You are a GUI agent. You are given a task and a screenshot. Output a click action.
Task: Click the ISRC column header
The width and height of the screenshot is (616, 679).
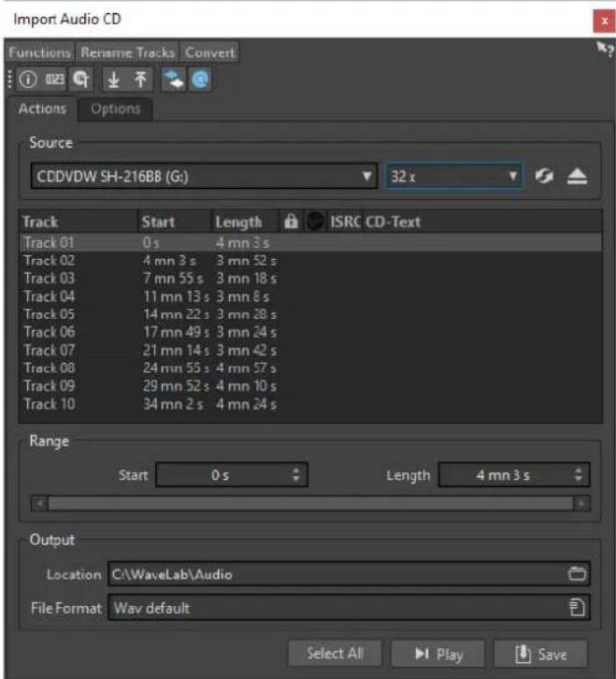(x=346, y=222)
